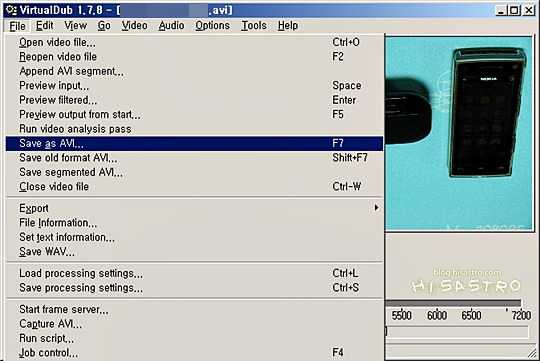Click the timeline near frame 6500
The height and width of the screenshot is (361, 540).
coord(471,315)
